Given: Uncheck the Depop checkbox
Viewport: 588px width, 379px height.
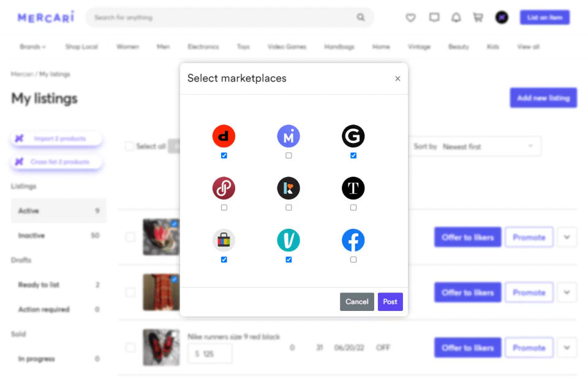Looking at the screenshot, I should click(224, 156).
